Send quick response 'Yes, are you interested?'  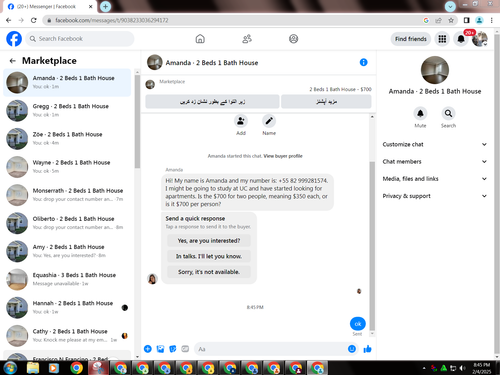[209, 241]
